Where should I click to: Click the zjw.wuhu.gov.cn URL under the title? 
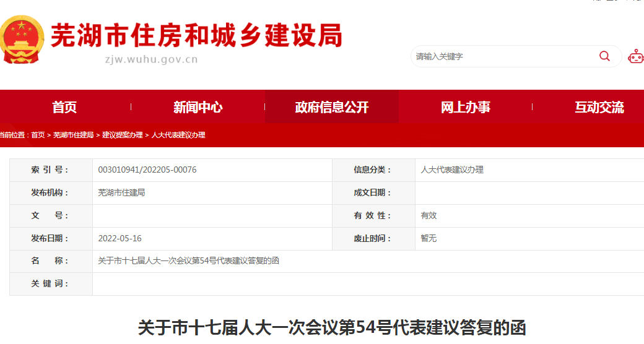click(x=152, y=60)
